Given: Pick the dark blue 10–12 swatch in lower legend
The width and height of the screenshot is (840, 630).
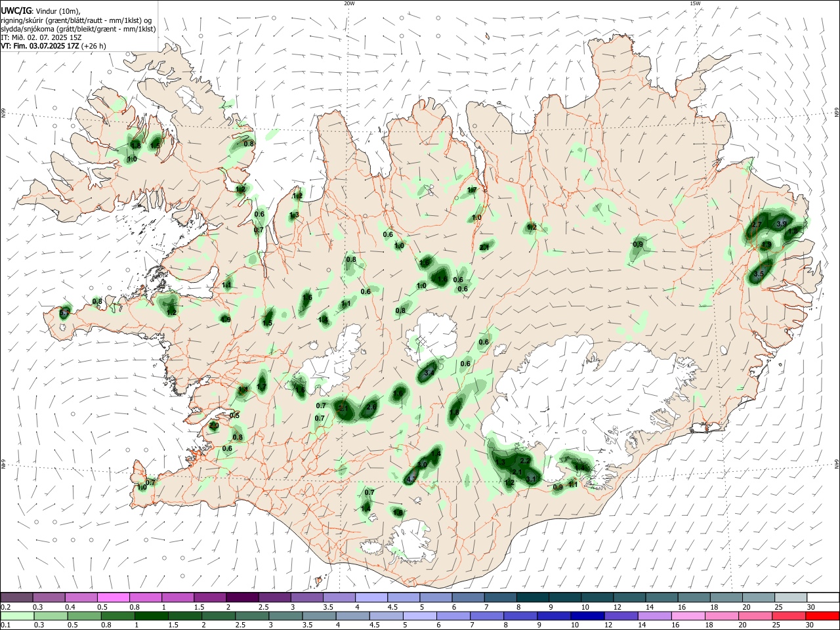Looking at the screenshot, I should [x=587, y=616].
